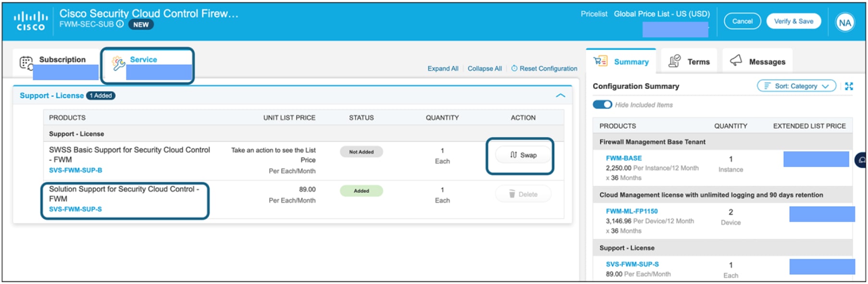
Task: Click the EXTENDED LIST PRICE column header
Action: 809,126
